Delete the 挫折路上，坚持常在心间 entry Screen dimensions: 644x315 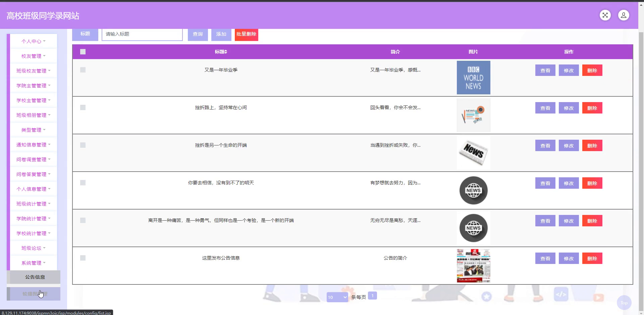click(x=592, y=108)
